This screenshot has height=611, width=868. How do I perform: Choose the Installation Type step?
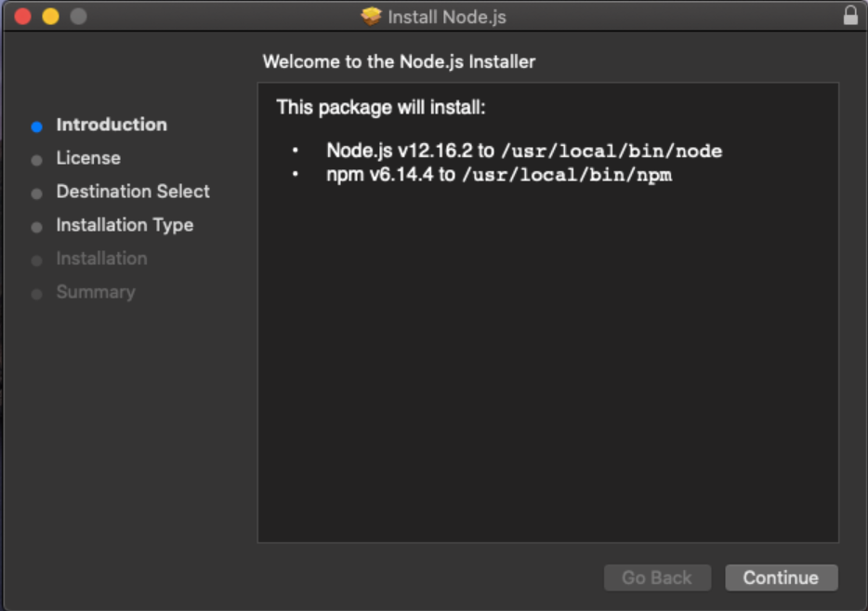[125, 225]
